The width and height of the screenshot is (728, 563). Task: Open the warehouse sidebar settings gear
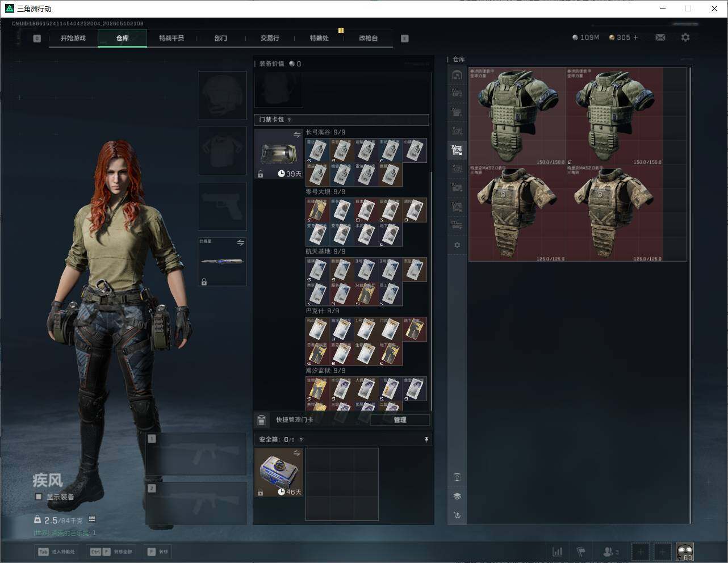tap(457, 245)
